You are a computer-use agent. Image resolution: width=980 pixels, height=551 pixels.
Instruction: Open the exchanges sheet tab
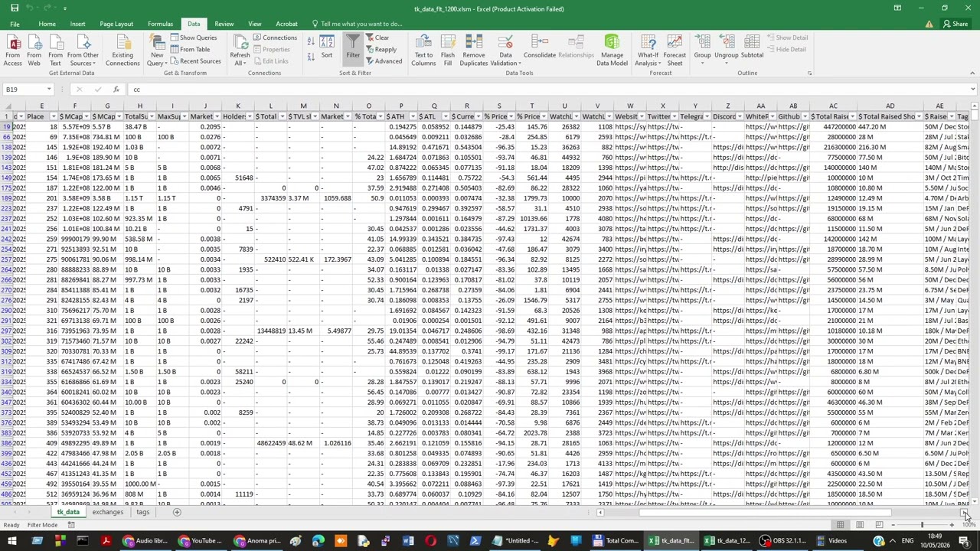click(x=108, y=512)
